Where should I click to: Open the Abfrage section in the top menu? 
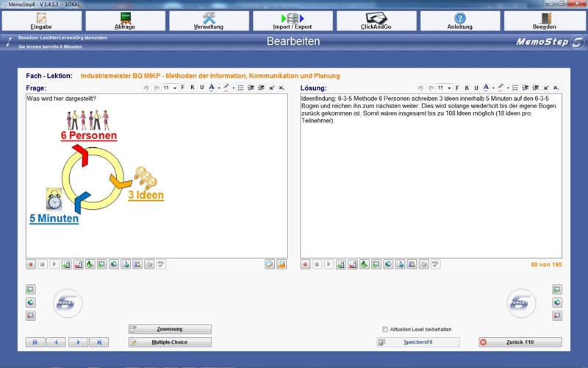[125, 21]
